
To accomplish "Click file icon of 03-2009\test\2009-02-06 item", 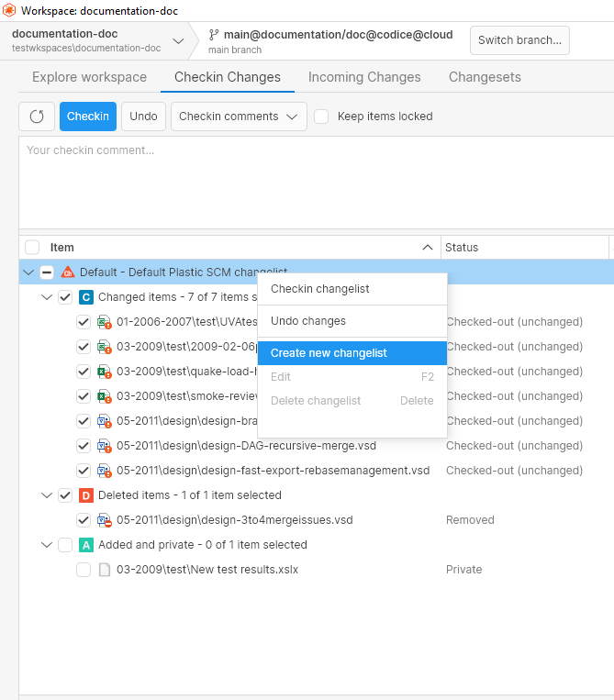I will click(x=105, y=347).
